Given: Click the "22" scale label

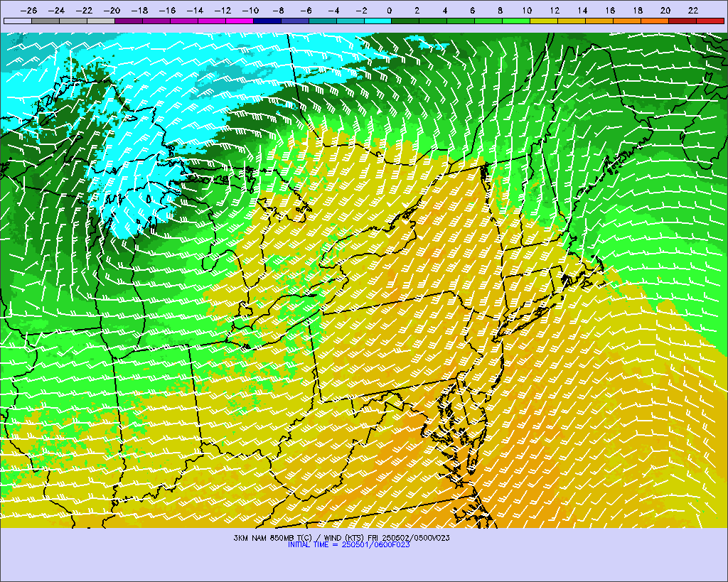Looking at the screenshot, I should point(693,11).
